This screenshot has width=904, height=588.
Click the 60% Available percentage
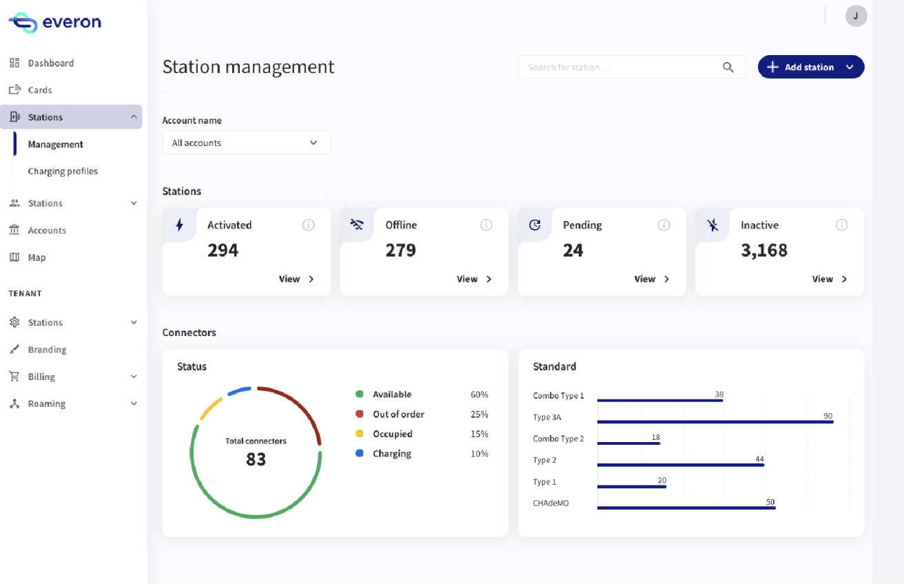[480, 395]
